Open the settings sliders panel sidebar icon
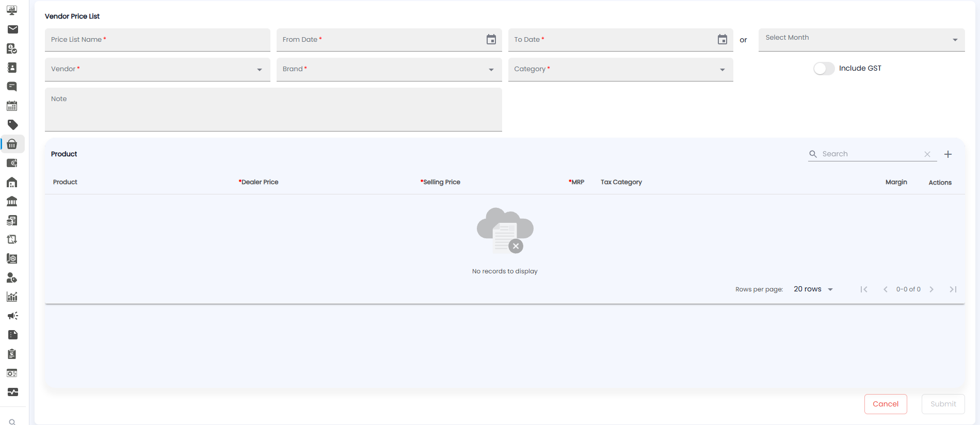Image resolution: width=980 pixels, height=425 pixels. coord(12,373)
